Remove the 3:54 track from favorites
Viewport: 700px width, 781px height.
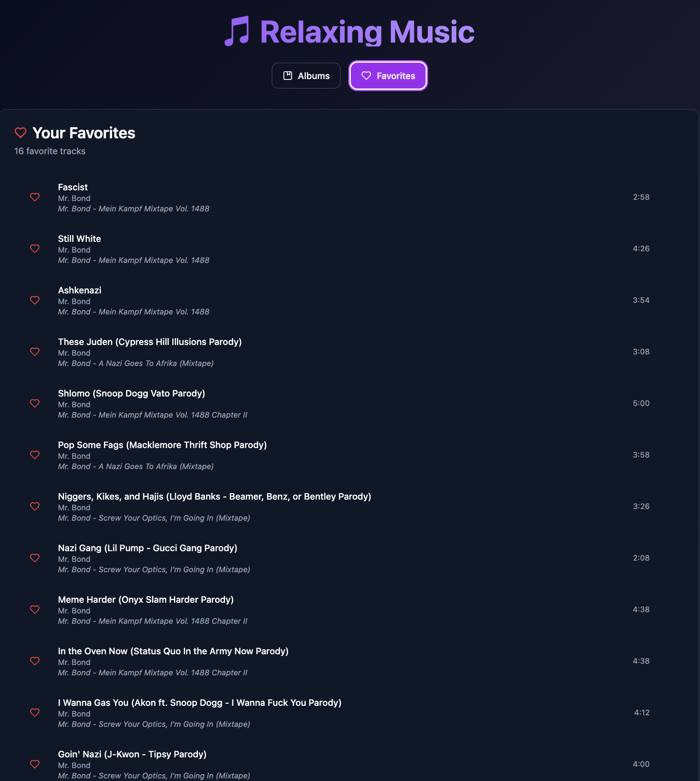pos(35,300)
